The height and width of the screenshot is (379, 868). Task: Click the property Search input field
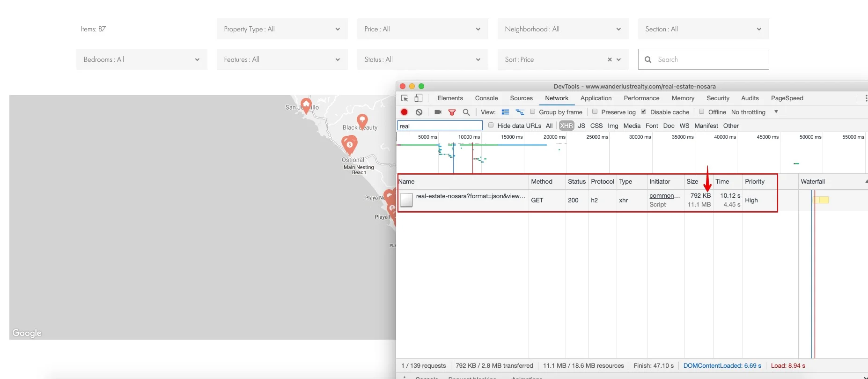[x=704, y=59]
